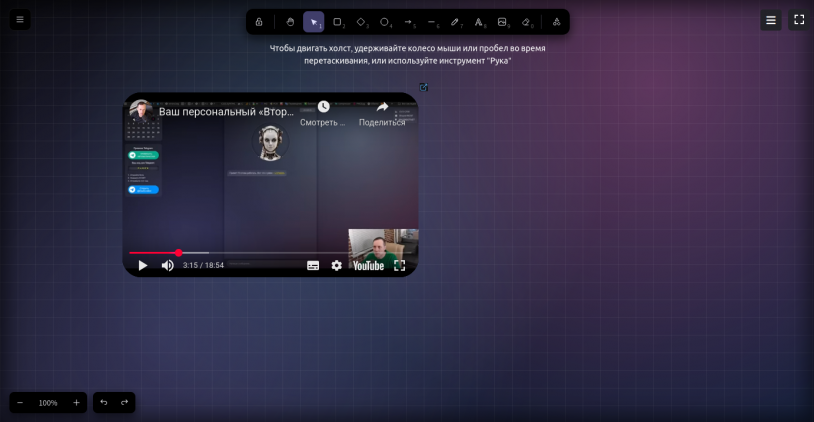
Task: Select the Eraser tool
Action: (x=526, y=21)
